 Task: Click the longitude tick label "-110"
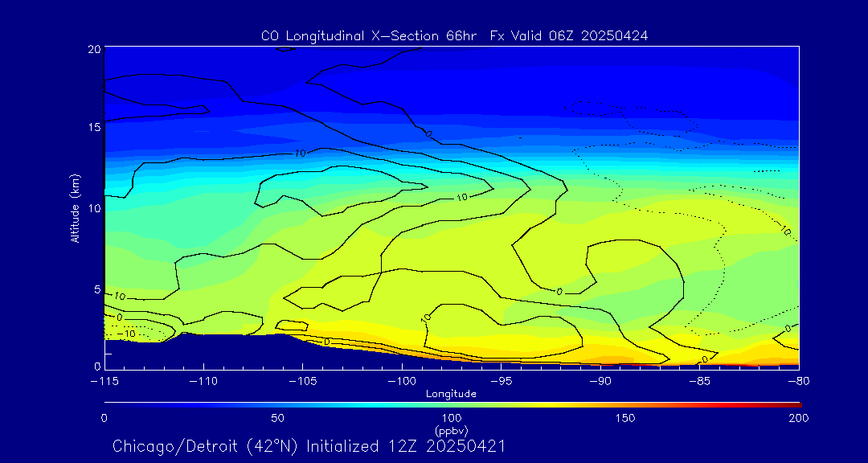coord(203,382)
